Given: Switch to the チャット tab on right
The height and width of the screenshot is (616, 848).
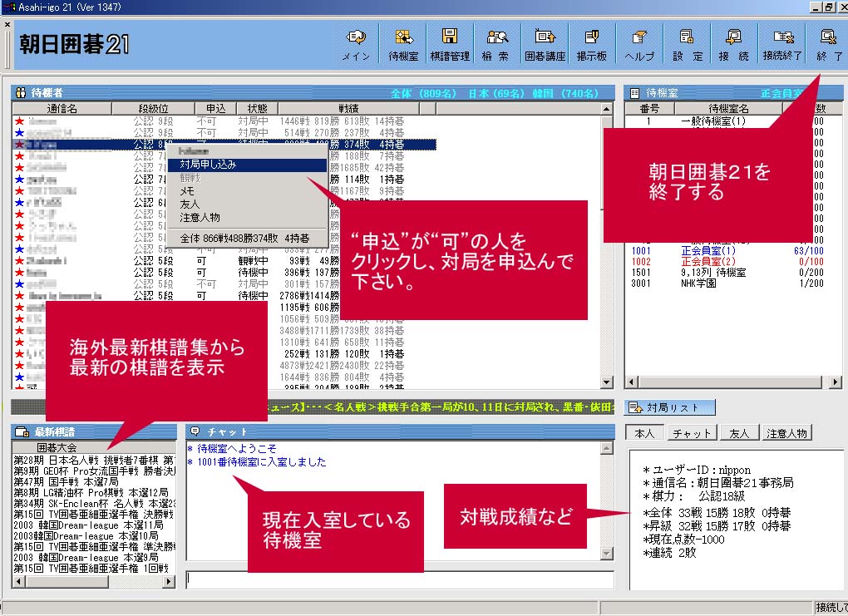Looking at the screenshot, I should click(x=692, y=433).
